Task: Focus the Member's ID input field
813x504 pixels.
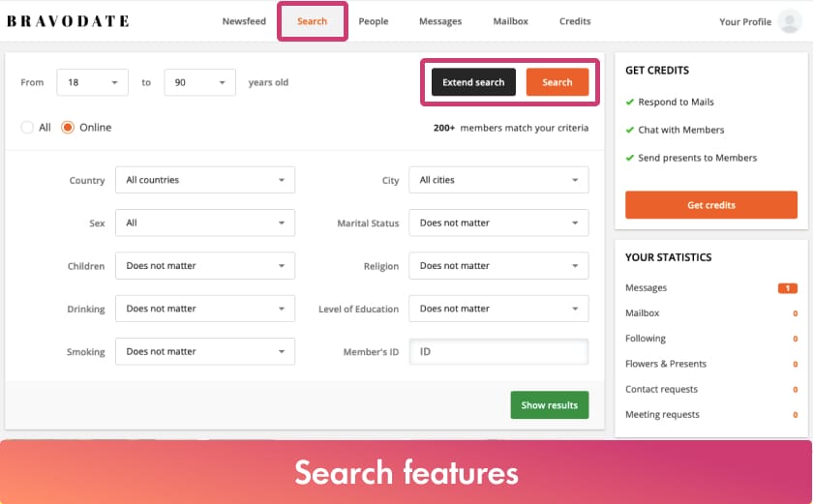Action: point(498,352)
